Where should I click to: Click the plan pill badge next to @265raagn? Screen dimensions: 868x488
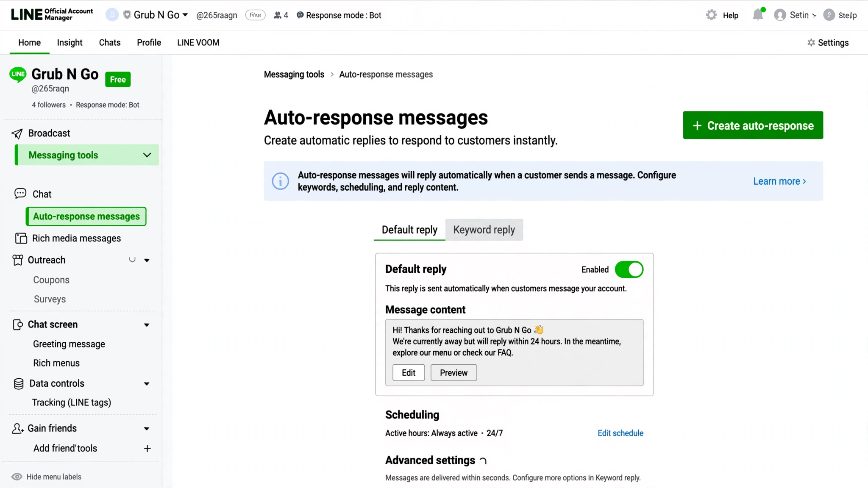255,15
